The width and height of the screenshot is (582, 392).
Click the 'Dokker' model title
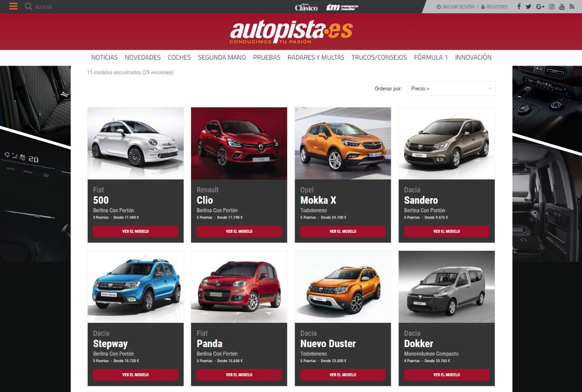419,344
